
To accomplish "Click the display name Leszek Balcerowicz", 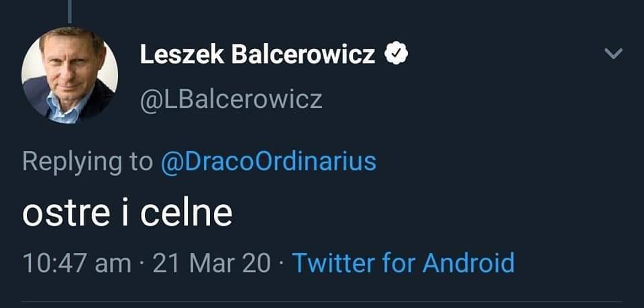I will tap(257, 56).
